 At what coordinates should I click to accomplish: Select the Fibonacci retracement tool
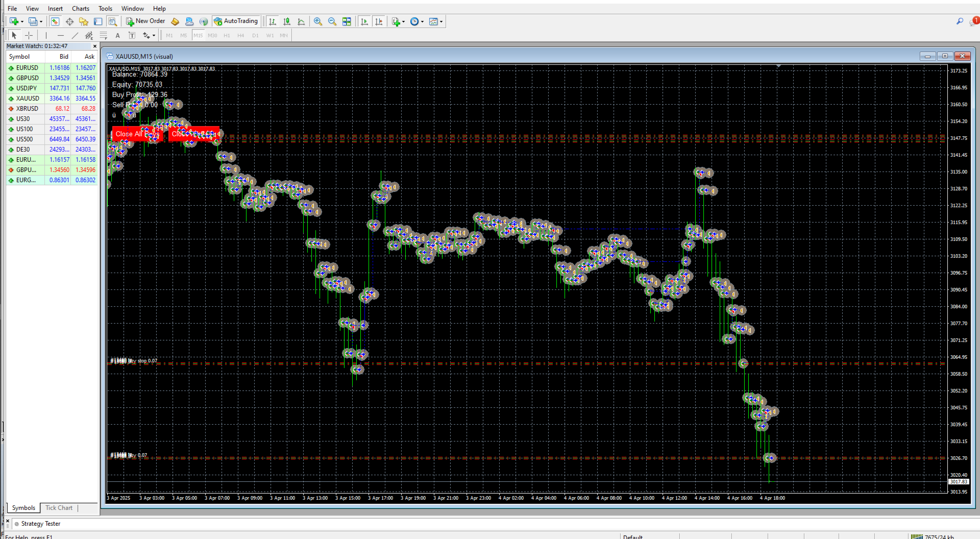pos(103,35)
